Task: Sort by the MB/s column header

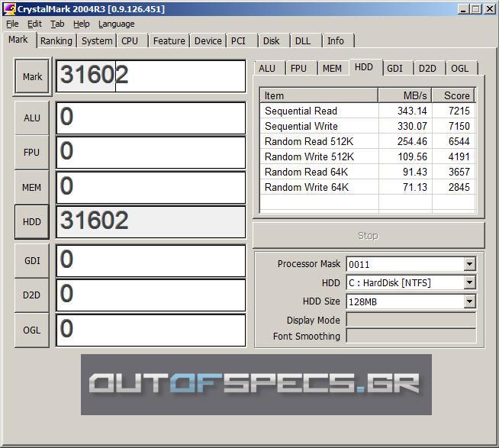Action: pos(405,95)
